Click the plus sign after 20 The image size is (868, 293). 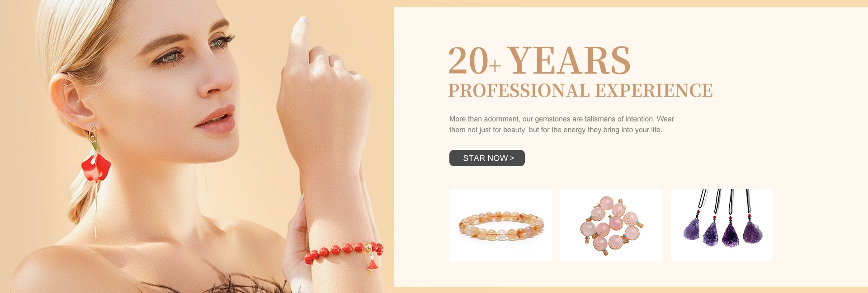click(495, 66)
